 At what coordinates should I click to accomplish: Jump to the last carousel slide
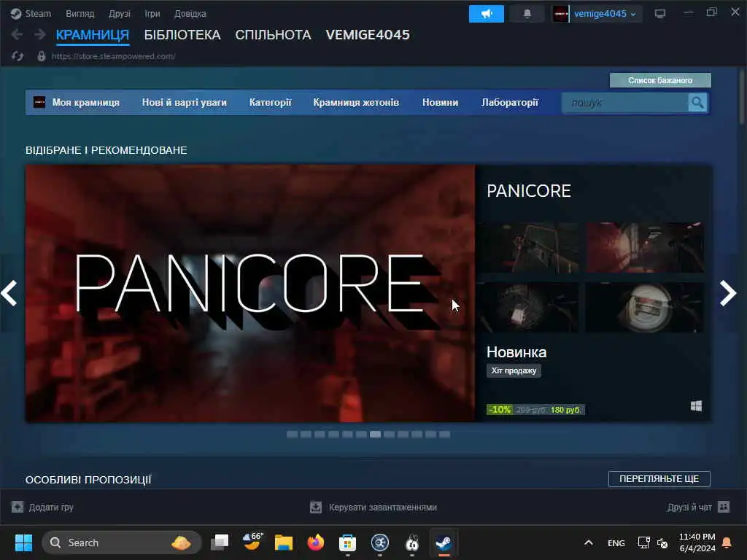(x=444, y=435)
